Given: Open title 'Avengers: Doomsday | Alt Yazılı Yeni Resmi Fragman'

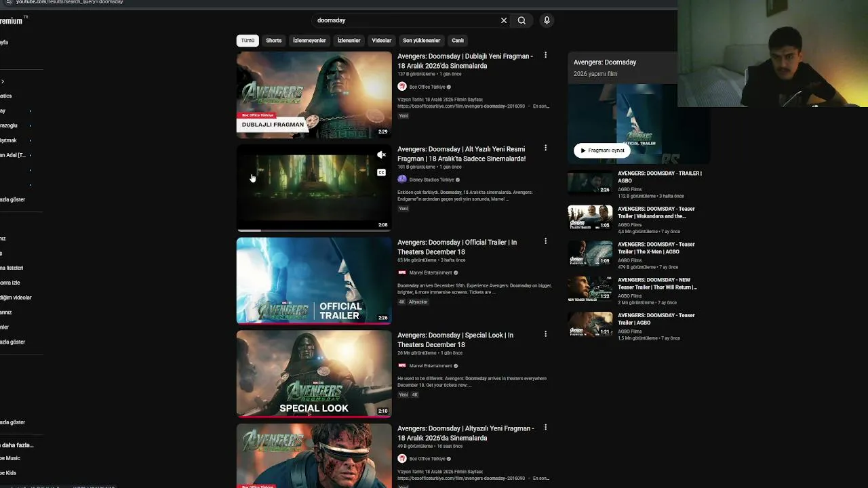Looking at the screenshot, I should click(x=462, y=154).
